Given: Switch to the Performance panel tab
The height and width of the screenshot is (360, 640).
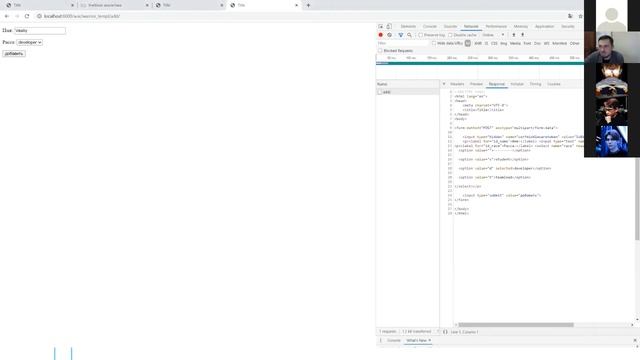Looking at the screenshot, I should (496, 27).
